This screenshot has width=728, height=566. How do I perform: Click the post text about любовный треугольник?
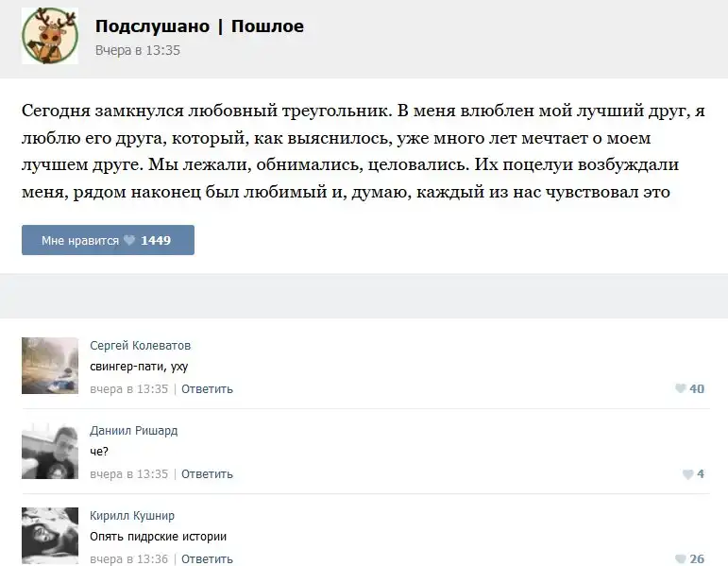point(364,152)
